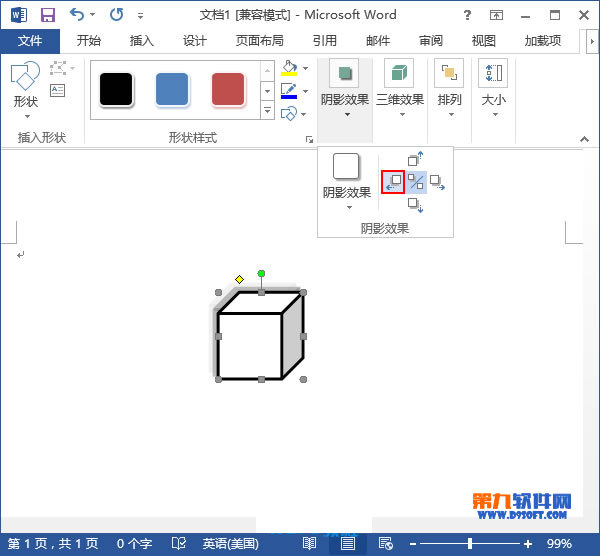This screenshot has width=600, height=556.
Task: Open the 排列 arrange dropdown
Action: [x=450, y=89]
